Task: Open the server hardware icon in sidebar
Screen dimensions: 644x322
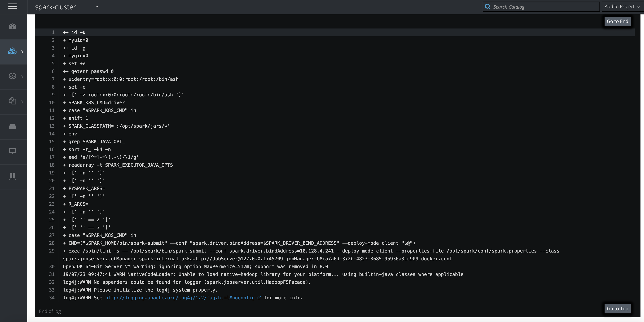Action: tap(12, 126)
